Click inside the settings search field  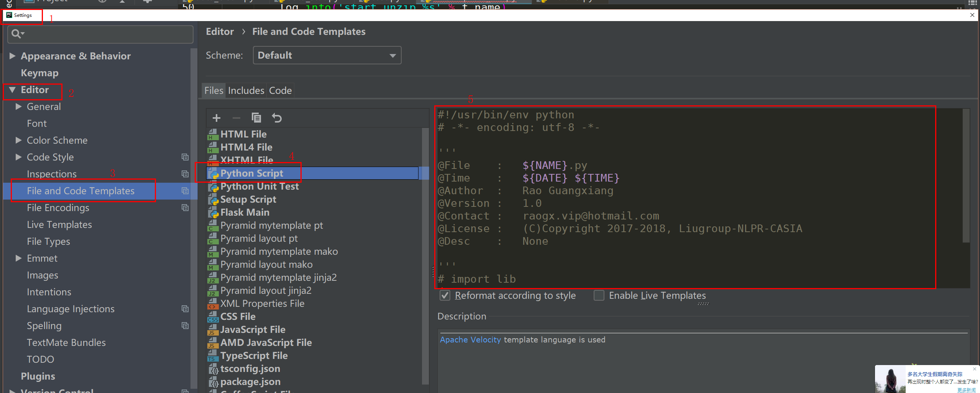point(100,34)
